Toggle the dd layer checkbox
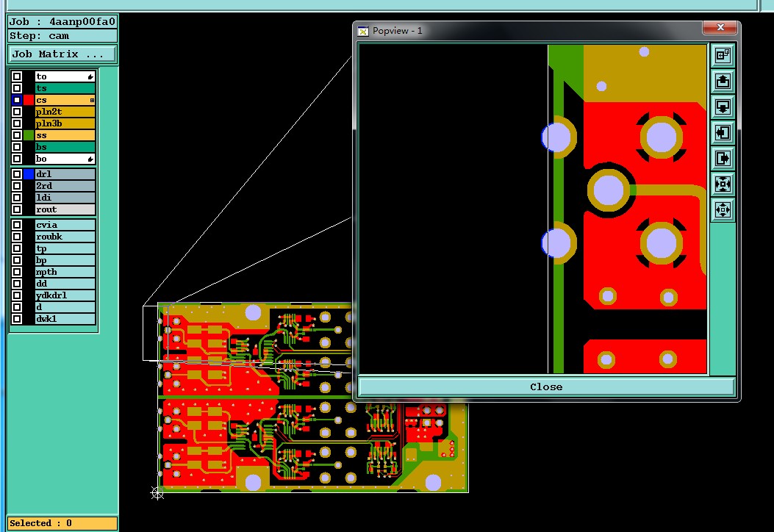Screen dimensions: 774x532 click(x=17, y=284)
